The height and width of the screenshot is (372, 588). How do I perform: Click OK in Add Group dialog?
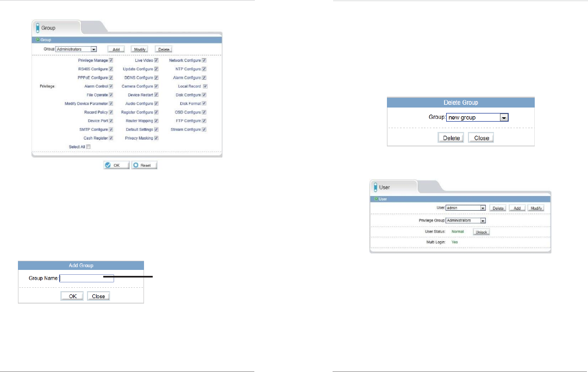tap(72, 297)
